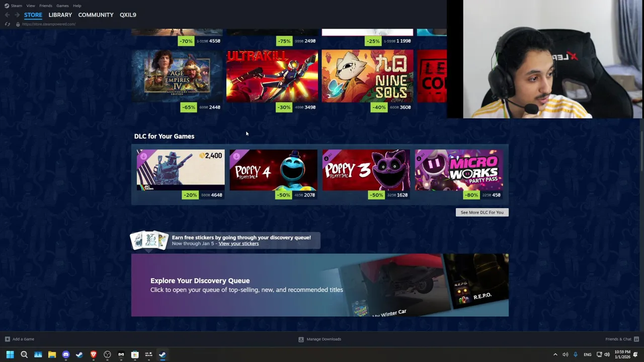The height and width of the screenshot is (362, 644).
Task: Click the active Steam taskbar icon
Action: click(163, 355)
